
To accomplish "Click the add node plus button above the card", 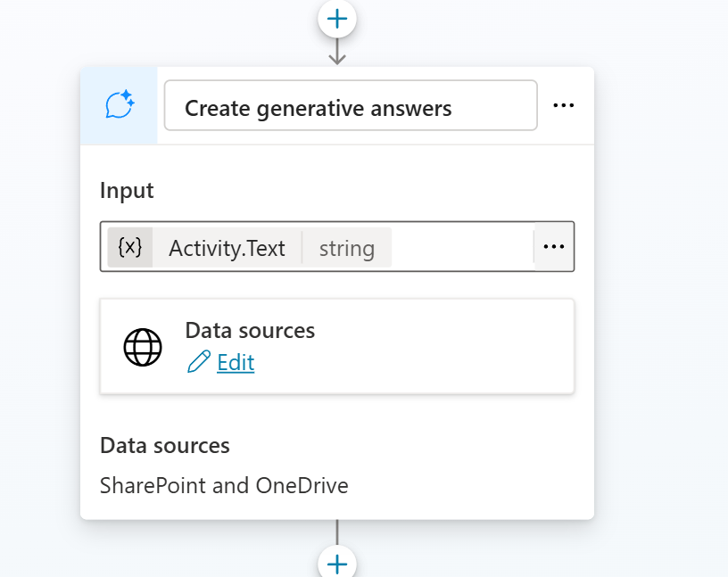I will coord(337,18).
